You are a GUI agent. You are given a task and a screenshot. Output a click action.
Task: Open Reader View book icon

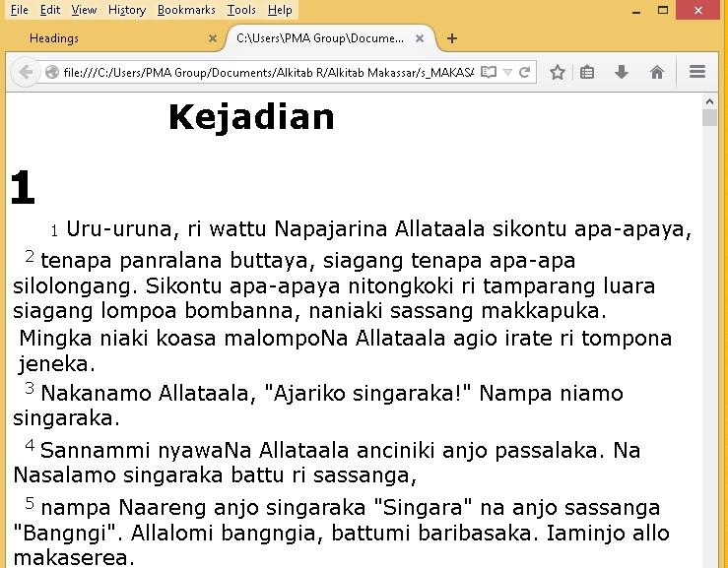[489, 73]
